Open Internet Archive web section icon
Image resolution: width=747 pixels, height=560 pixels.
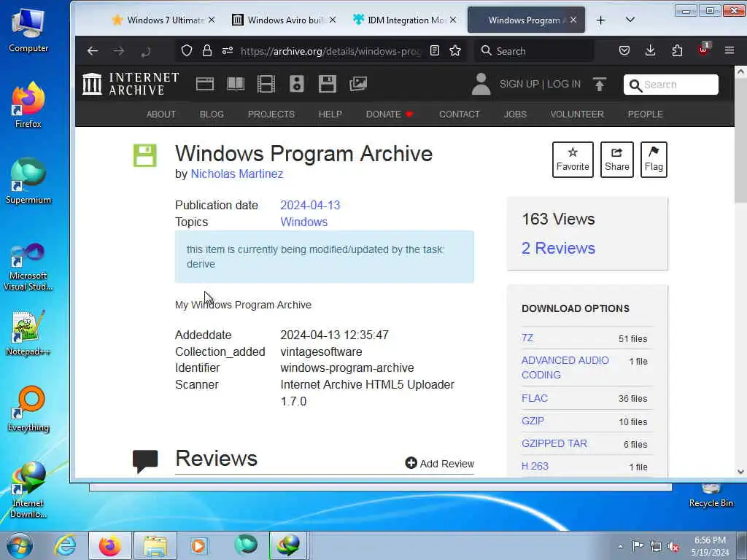pyautogui.click(x=205, y=84)
